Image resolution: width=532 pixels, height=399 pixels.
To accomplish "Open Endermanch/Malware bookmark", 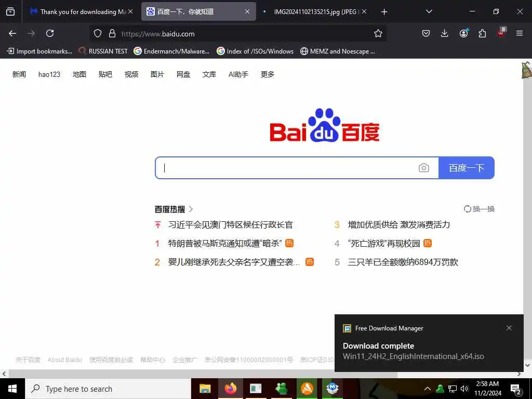I will (x=171, y=51).
